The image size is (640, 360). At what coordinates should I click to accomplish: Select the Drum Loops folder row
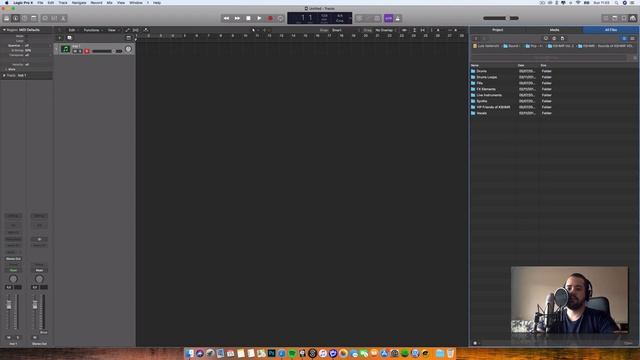[554, 77]
